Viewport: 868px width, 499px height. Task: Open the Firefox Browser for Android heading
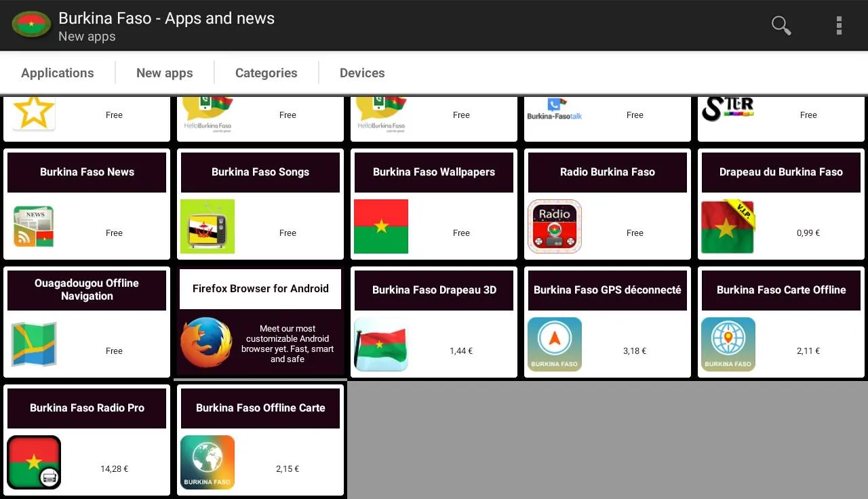(260, 289)
